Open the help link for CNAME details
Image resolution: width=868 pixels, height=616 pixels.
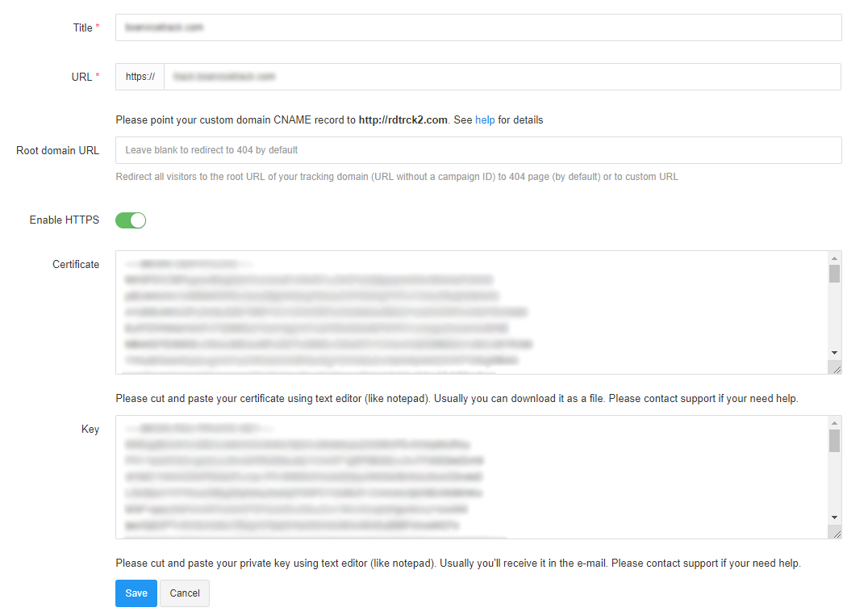[485, 119]
